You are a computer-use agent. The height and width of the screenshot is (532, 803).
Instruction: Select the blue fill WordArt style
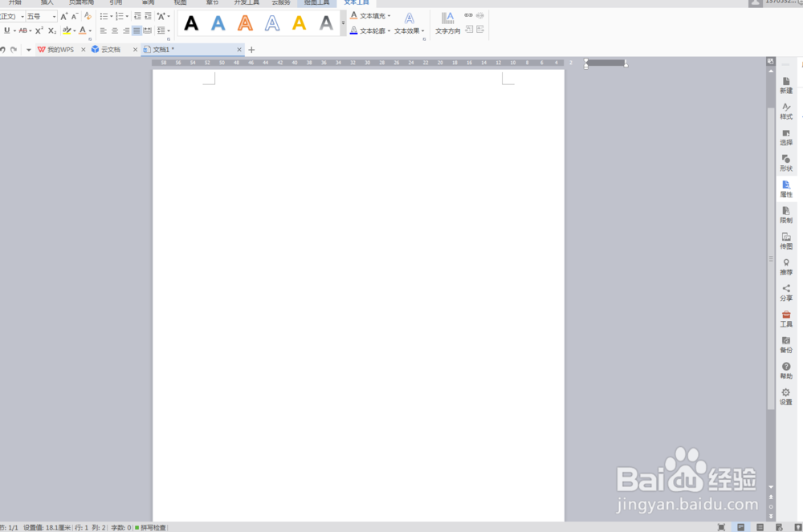tap(218, 23)
